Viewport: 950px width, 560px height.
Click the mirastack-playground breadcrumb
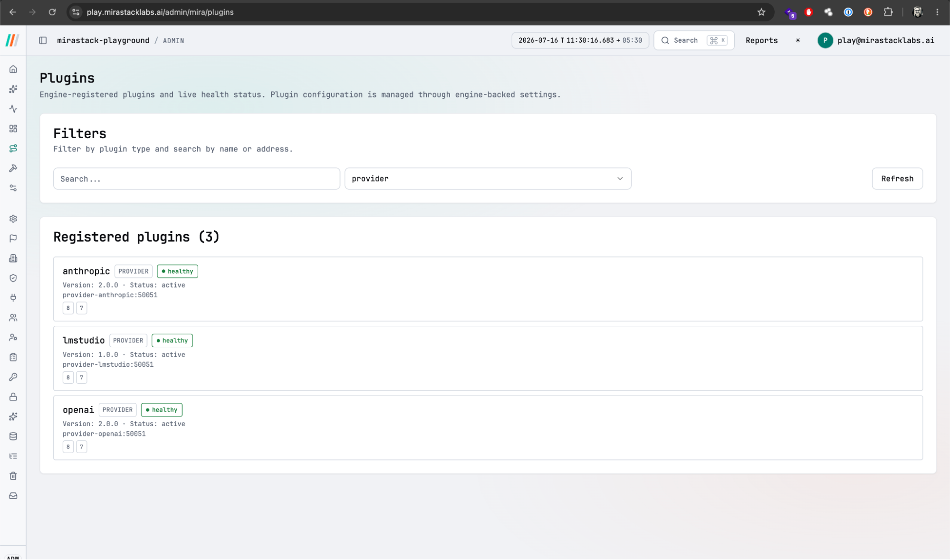(x=103, y=40)
